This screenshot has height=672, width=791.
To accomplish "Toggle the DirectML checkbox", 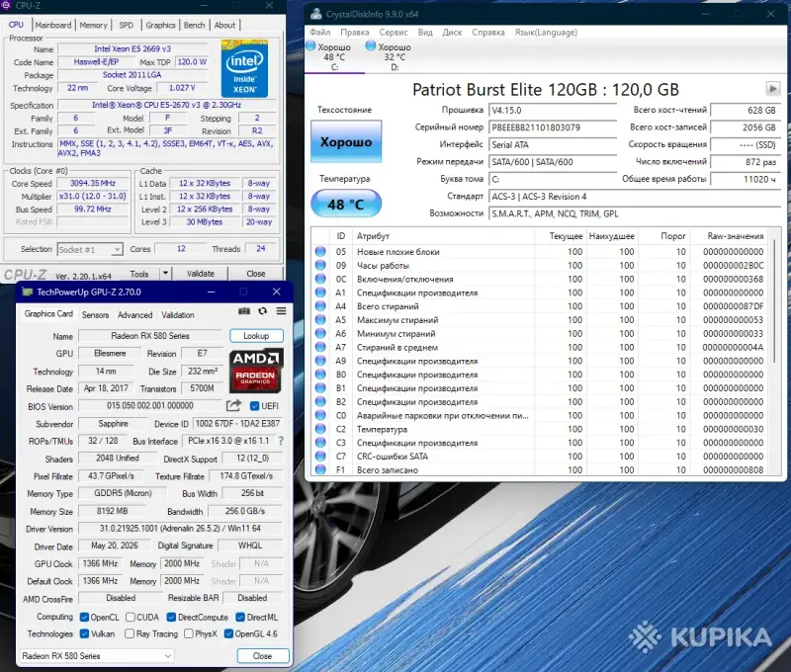I will 240,617.
